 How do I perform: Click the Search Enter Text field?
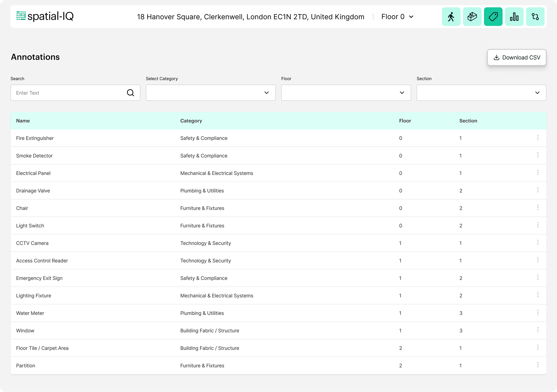point(69,93)
